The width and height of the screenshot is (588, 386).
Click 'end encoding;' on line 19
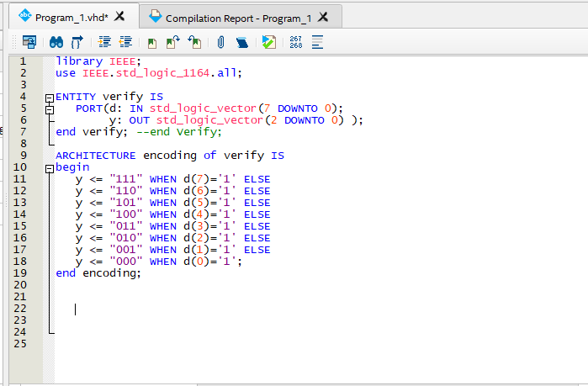98,273
